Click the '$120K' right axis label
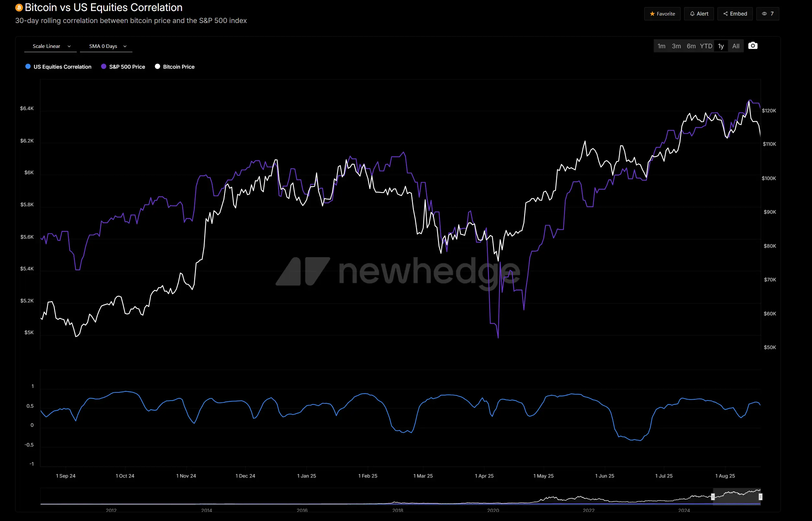This screenshot has width=812, height=521. click(x=769, y=111)
